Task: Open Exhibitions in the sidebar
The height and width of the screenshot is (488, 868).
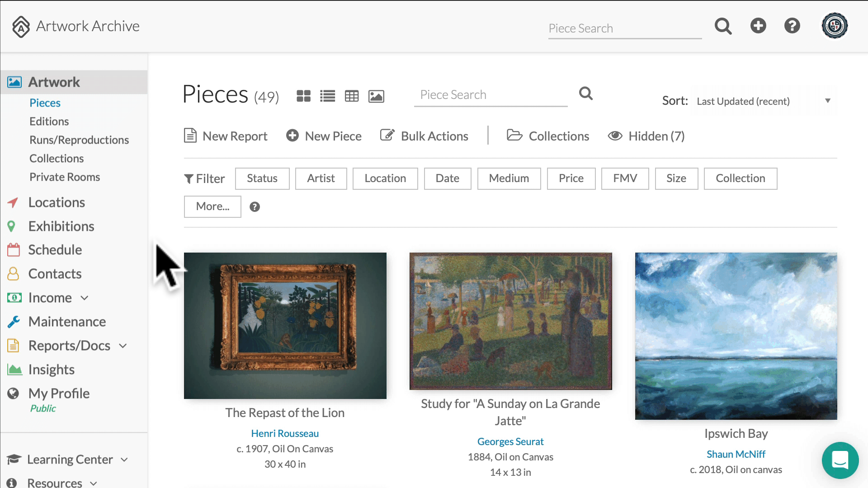Action: [61, 226]
